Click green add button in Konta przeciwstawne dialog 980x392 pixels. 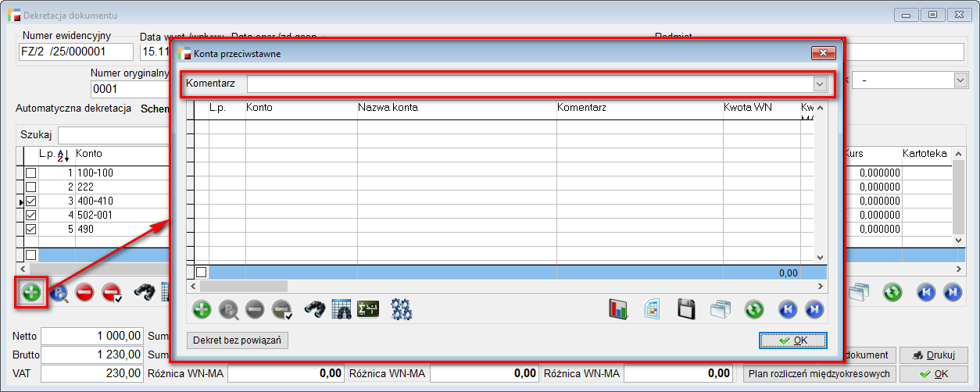202,309
